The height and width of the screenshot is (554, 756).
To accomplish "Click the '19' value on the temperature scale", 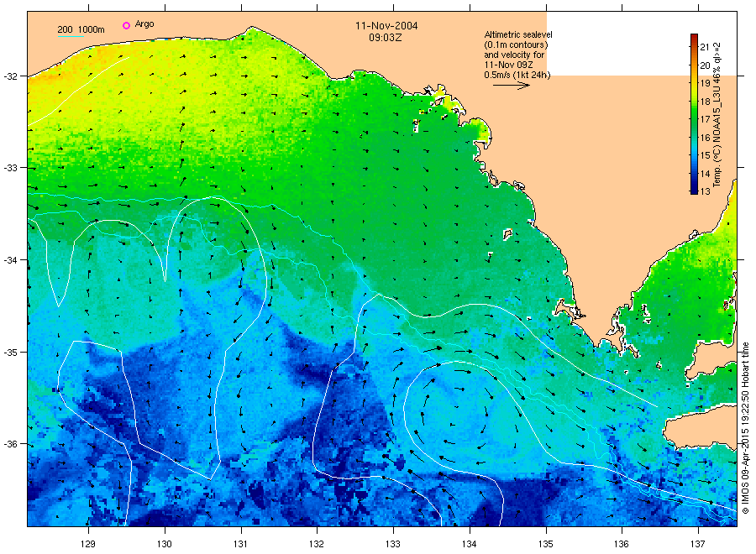I will [x=705, y=83].
